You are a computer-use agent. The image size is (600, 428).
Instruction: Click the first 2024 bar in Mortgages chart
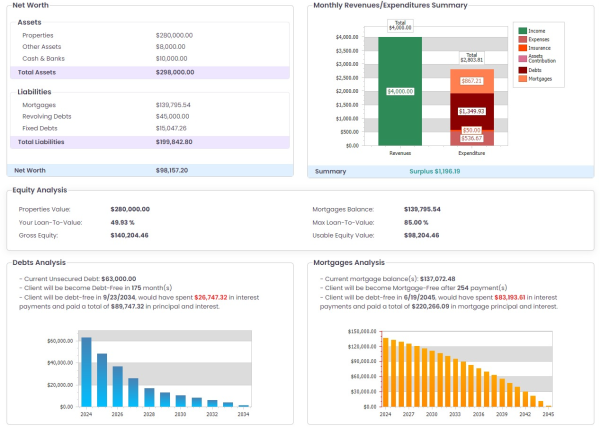pos(386,373)
